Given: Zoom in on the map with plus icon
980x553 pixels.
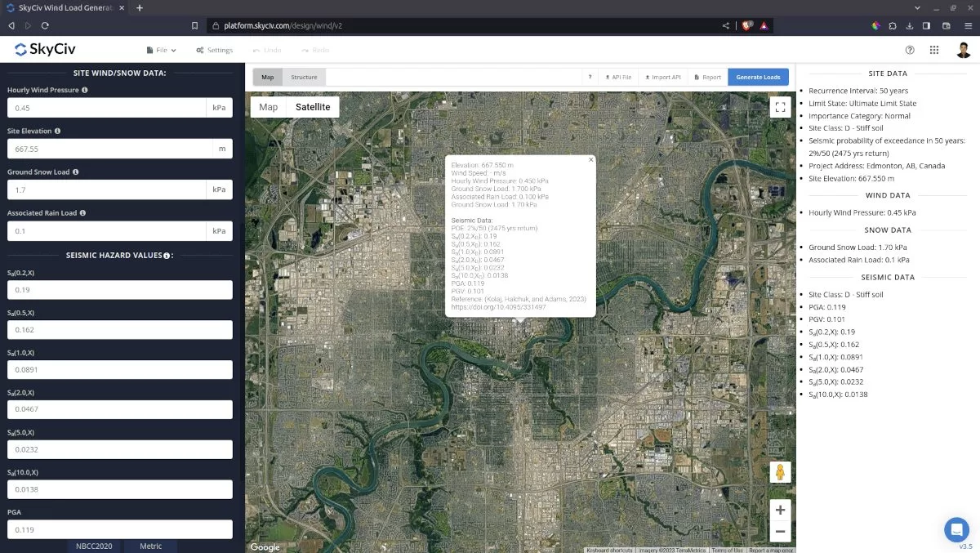Looking at the screenshot, I should [780, 509].
